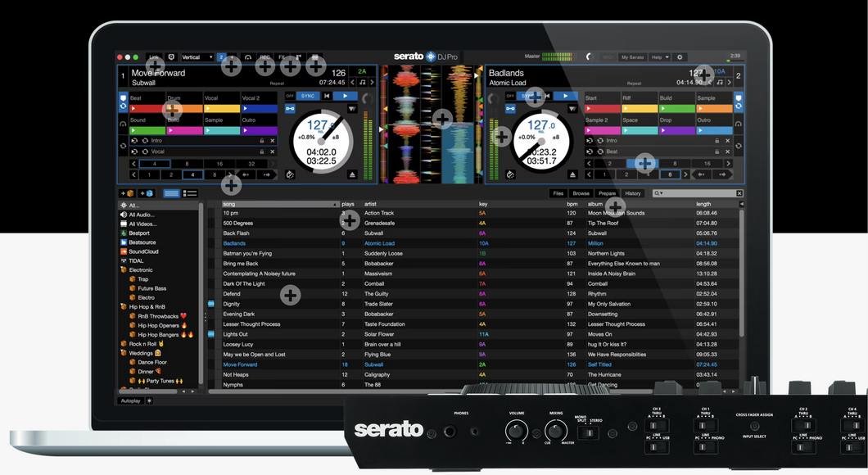The image size is (868, 475).
Task: Select the SoundCloud source in crate list
Action: click(x=143, y=251)
